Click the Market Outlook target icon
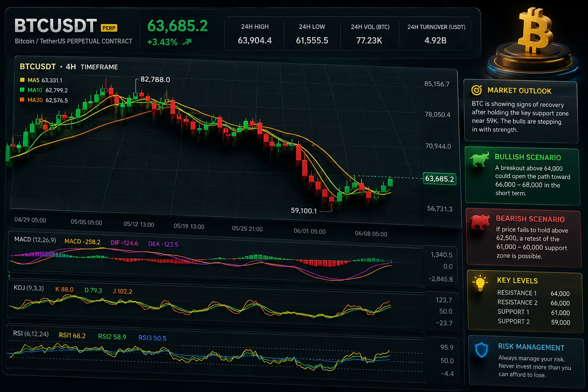The height and width of the screenshot is (392, 588). pos(477,90)
